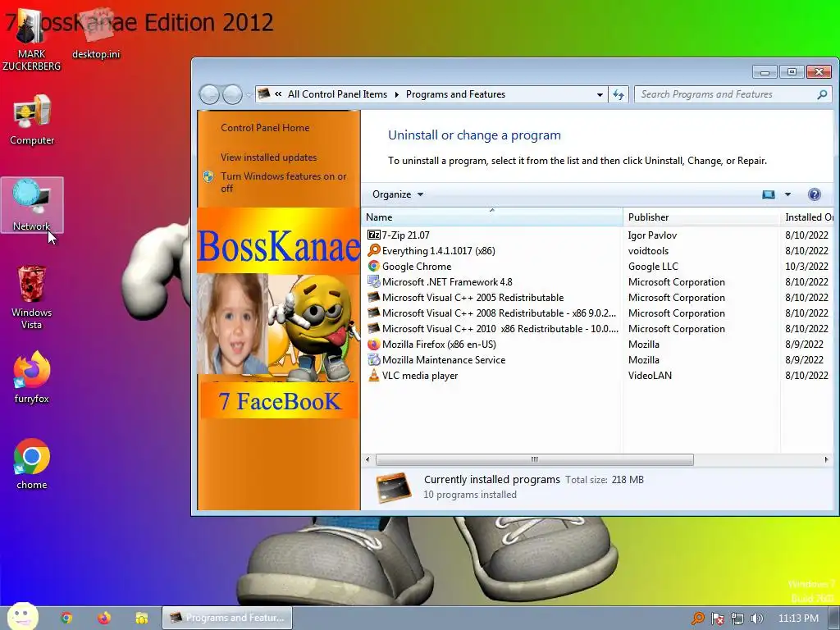Click the 10/3/2022 install date

[x=807, y=267]
